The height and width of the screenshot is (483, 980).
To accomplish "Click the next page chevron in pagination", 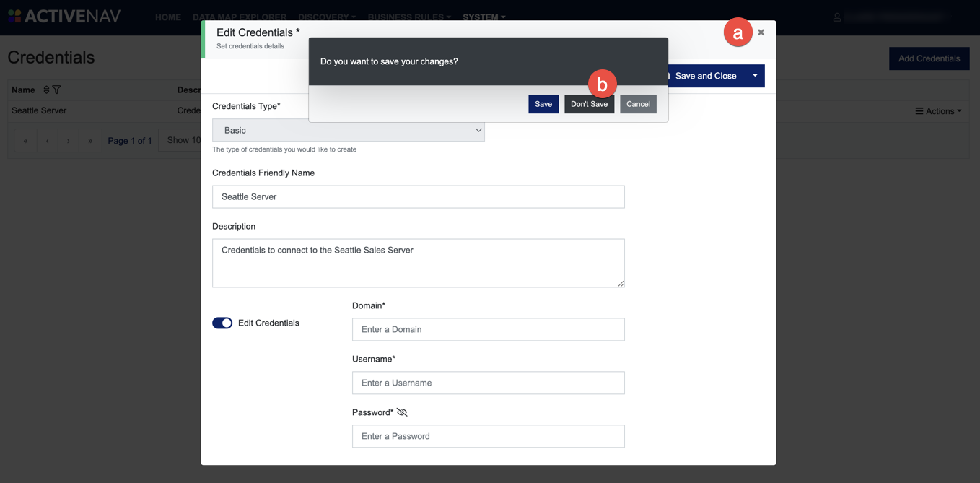I will coord(68,140).
